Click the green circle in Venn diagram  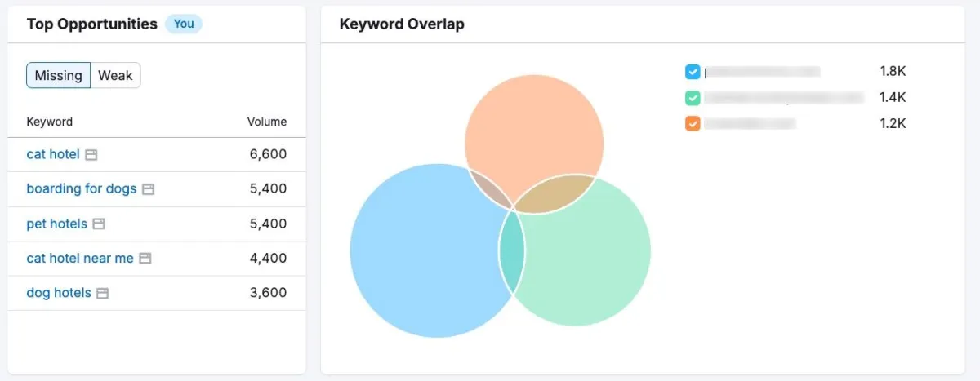pyautogui.click(x=588, y=261)
